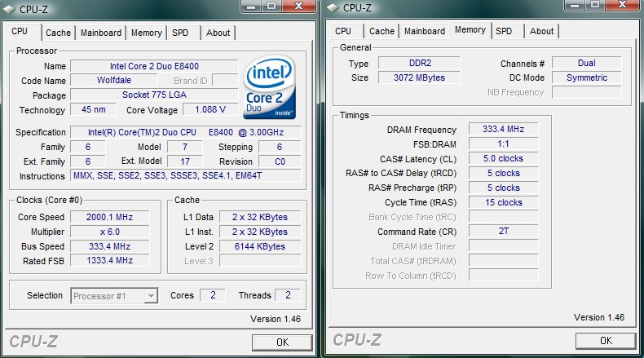Click the Ext. Model '17' value

coord(185,161)
